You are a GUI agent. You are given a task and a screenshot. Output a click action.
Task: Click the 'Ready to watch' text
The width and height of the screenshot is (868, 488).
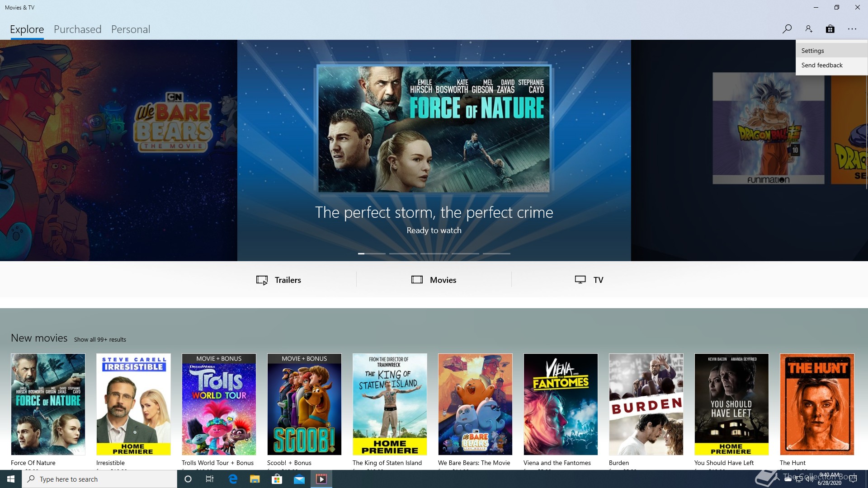click(x=434, y=230)
